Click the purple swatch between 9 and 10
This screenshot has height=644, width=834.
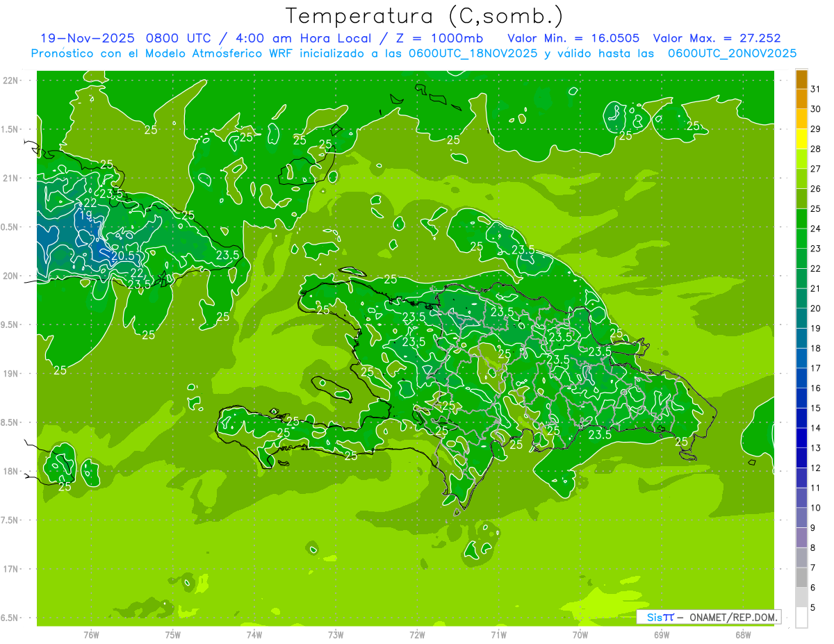[x=801, y=518]
